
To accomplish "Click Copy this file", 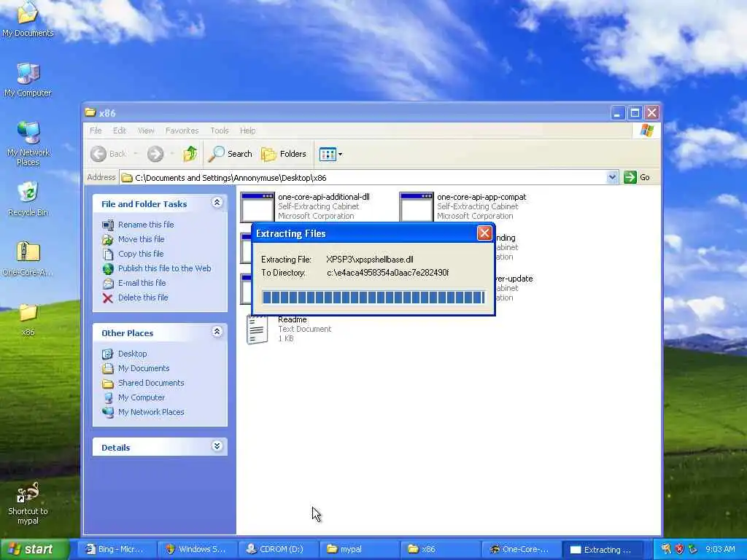I will tap(141, 254).
